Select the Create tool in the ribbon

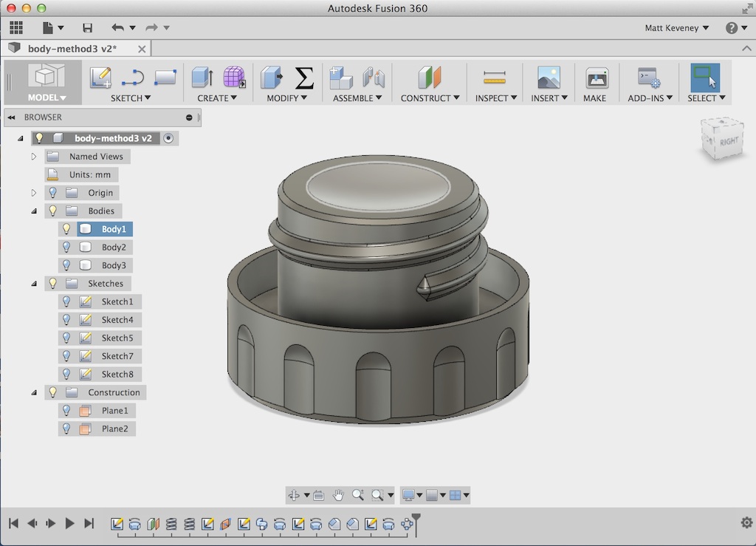[199, 78]
